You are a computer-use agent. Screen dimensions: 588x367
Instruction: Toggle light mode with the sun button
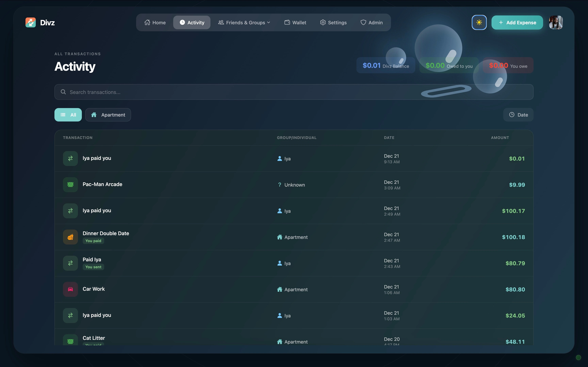pos(479,23)
